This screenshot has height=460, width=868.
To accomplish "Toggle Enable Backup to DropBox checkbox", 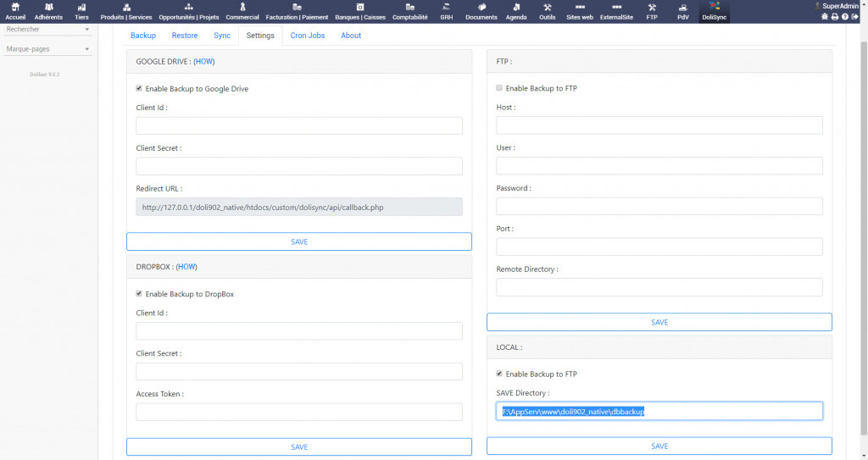I will pyautogui.click(x=139, y=294).
